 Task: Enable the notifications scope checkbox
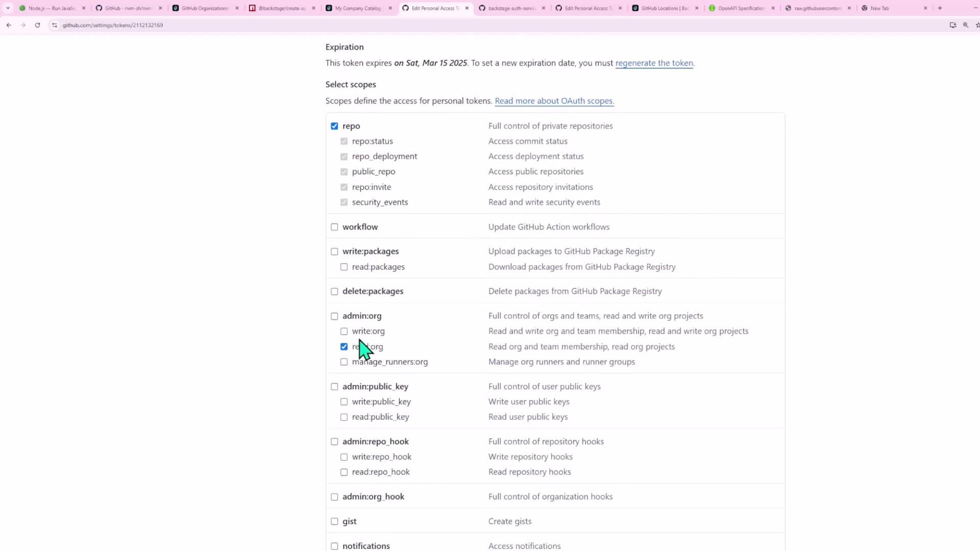334,546
